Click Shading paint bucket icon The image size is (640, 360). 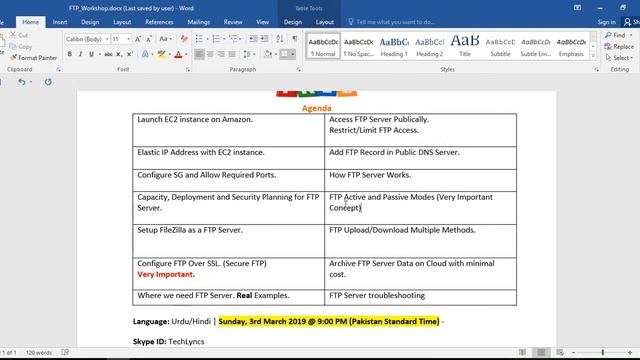tap(268, 54)
